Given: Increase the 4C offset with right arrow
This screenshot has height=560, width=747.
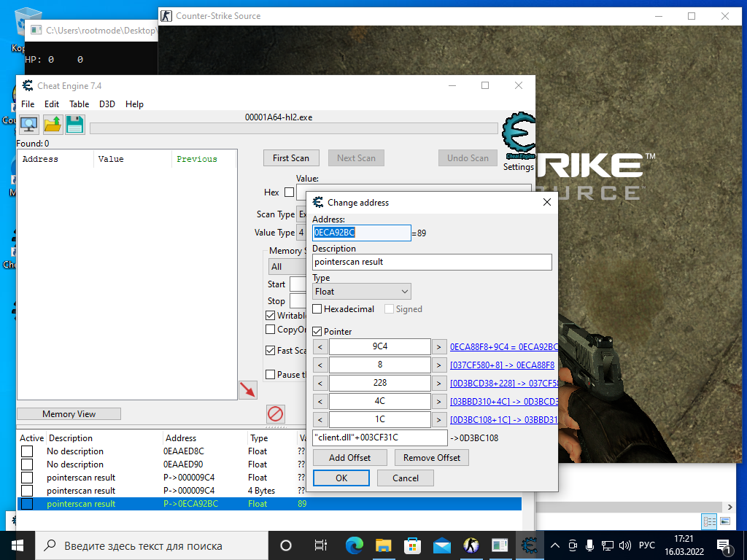Looking at the screenshot, I should tap(439, 402).
